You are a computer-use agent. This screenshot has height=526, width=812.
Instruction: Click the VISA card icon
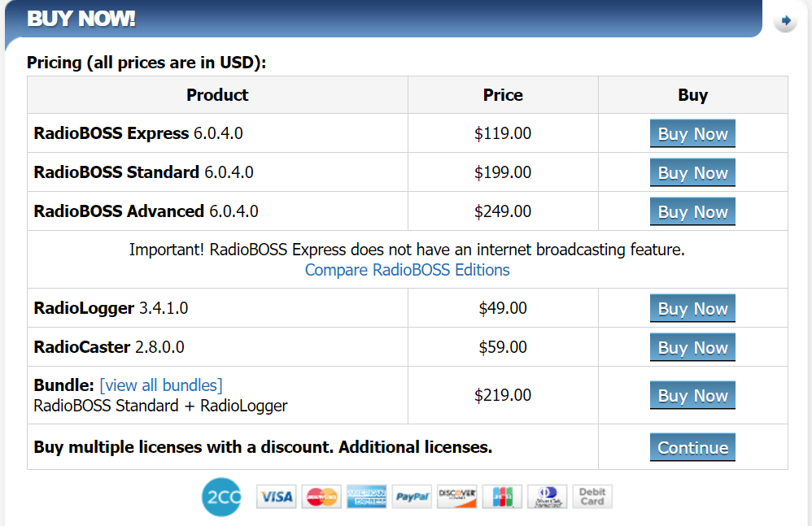[277, 497]
